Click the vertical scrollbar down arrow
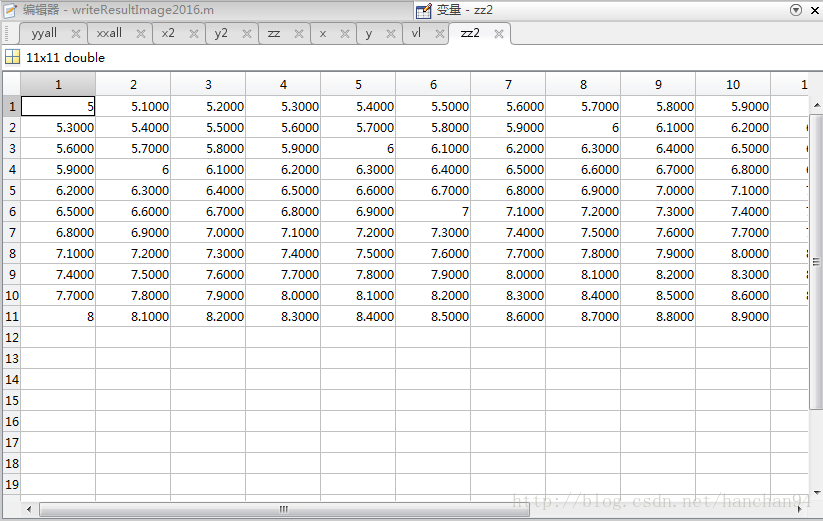Viewport: 823px width, 521px height. click(x=817, y=492)
